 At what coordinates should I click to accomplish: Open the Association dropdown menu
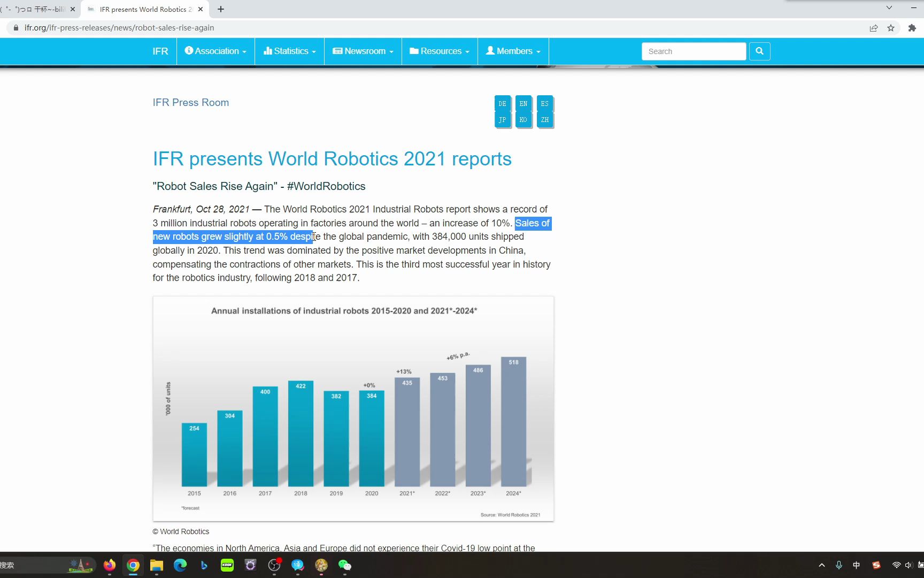[215, 51]
